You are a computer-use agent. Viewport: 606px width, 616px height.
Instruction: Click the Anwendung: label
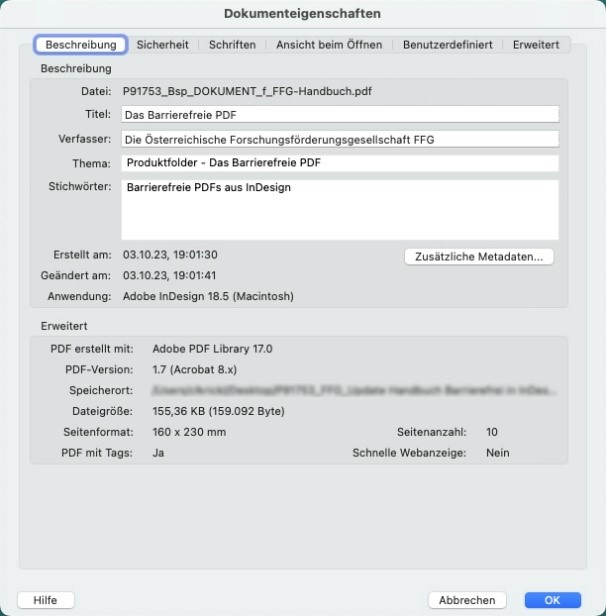coord(80,296)
